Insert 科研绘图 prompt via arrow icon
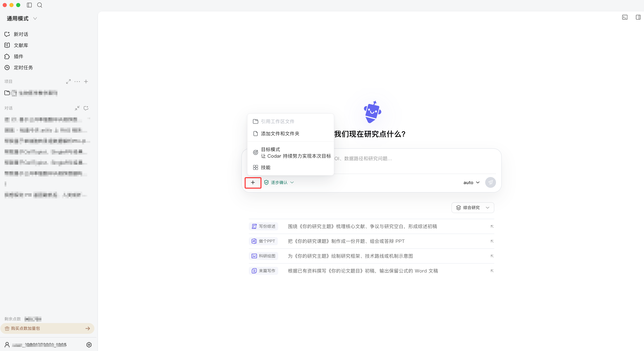The image size is (644, 351). pos(492,256)
